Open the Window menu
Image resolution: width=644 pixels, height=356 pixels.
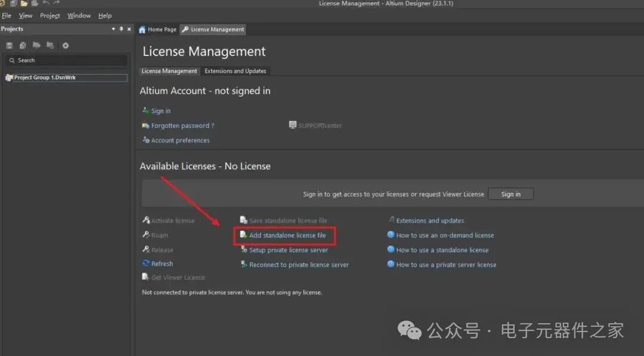(79, 16)
